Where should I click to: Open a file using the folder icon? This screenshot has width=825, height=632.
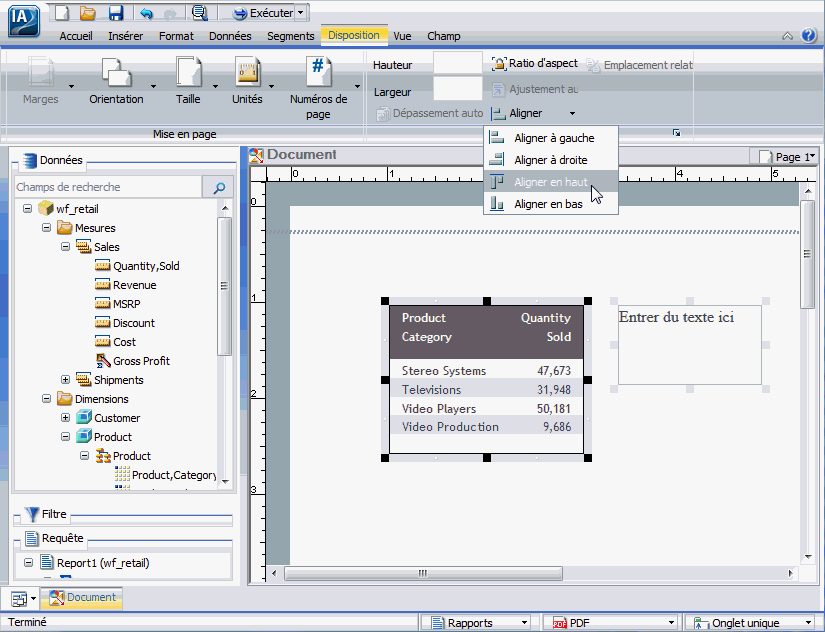[87, 13]
